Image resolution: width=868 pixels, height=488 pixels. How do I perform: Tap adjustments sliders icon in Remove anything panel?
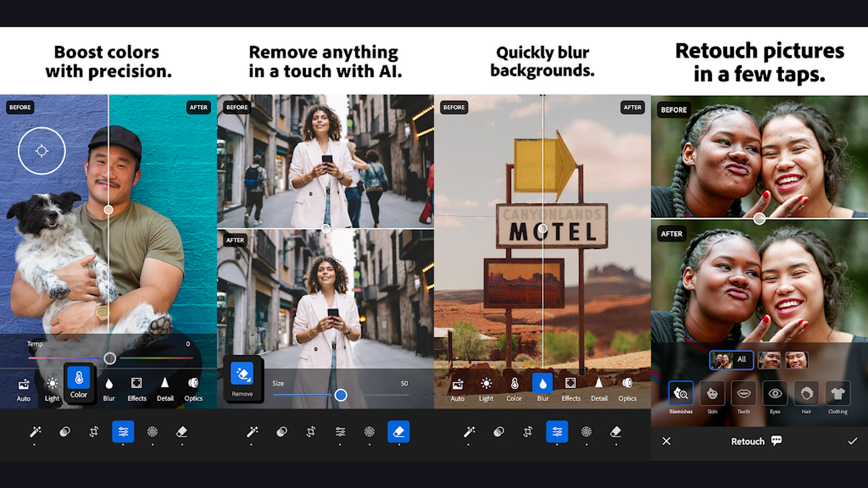tap(340, 432)
